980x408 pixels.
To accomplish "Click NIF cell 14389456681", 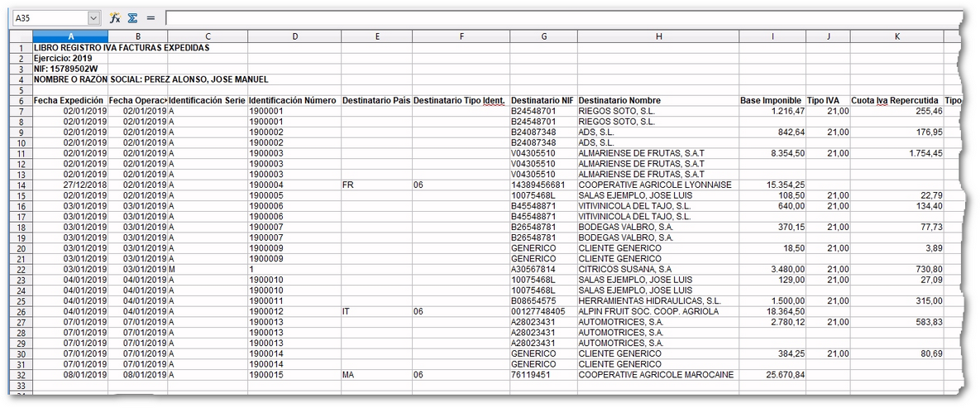I will coord(543,185).
